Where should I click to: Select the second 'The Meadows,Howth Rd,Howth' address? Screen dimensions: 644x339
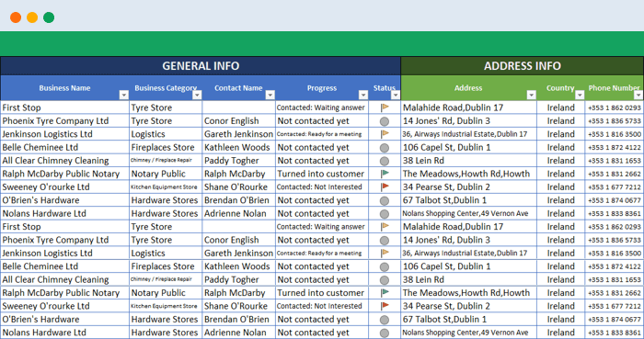click(x=468, y=293)
